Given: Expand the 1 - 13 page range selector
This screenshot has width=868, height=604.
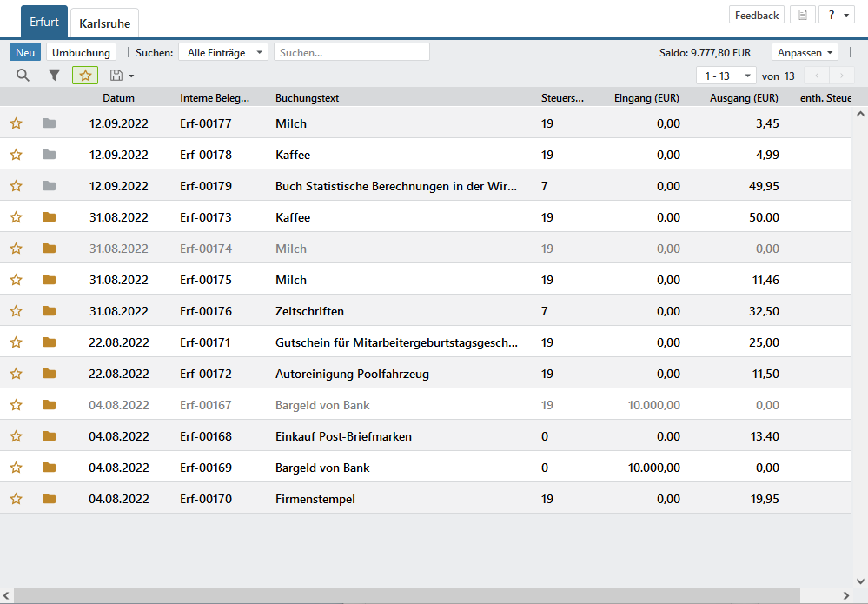Looking at the screenshot, I should tap(726, 76).
